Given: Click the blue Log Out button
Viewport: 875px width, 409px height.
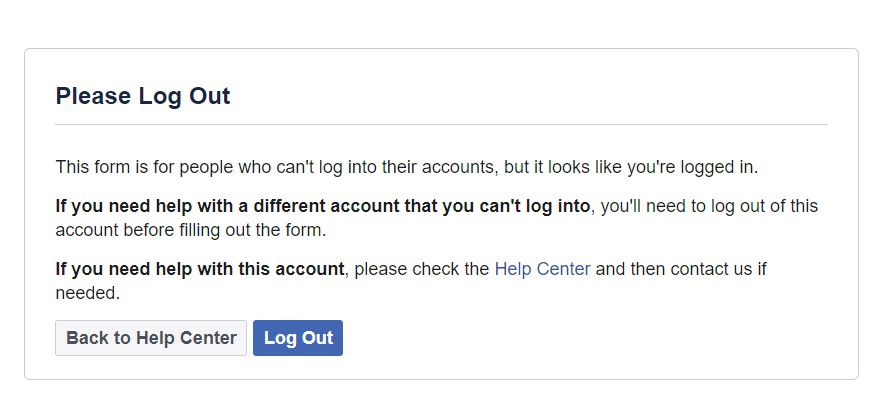Looking at the screenshot, I should point(298,338).
